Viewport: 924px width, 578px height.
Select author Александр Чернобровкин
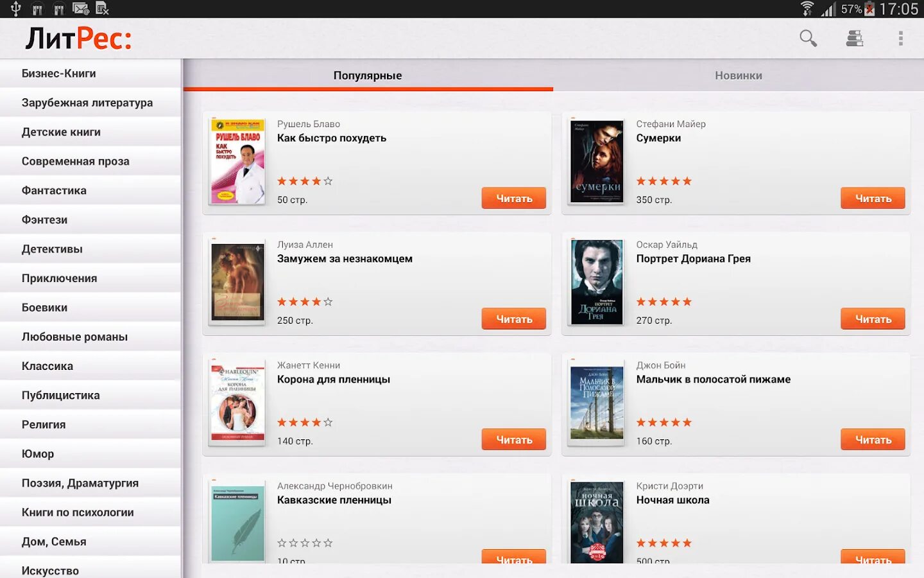[335, 486]
